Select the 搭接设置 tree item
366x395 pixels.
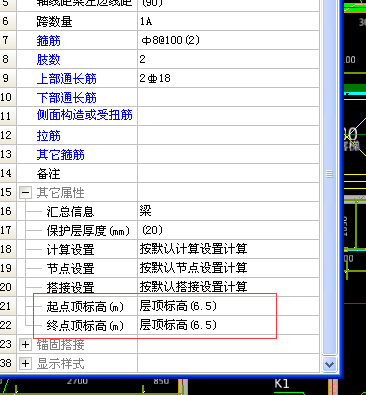pyautogui.click(x=70, y=287)
